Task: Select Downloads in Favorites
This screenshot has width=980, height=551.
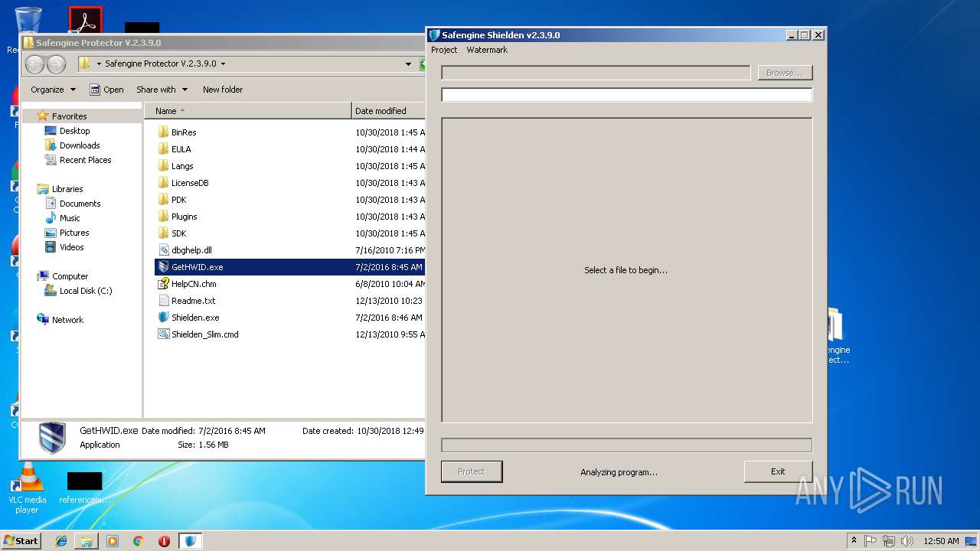Action: [x=80, y=145]
